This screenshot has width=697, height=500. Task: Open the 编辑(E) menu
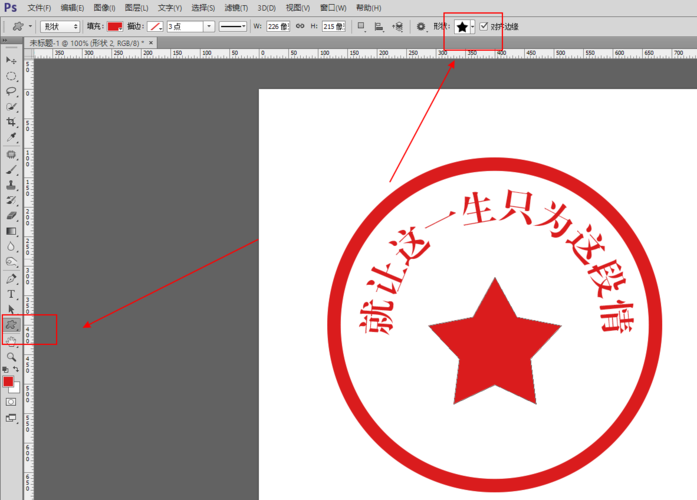click(72, 8)
